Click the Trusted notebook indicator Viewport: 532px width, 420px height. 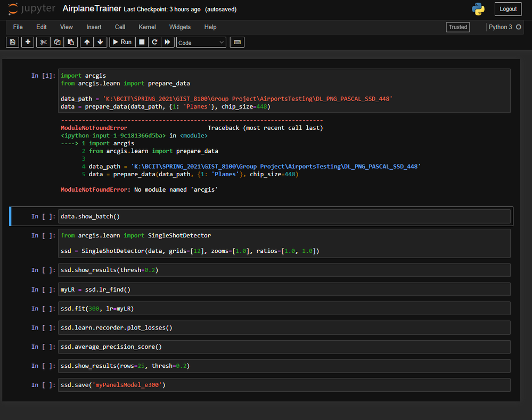457,27
